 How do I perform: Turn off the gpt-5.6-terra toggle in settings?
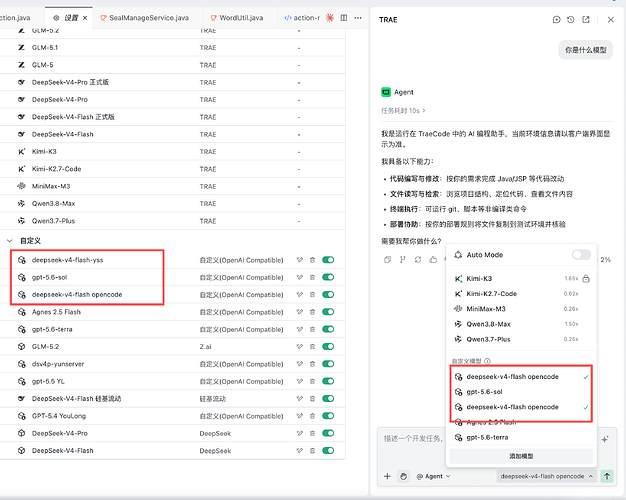328,329
